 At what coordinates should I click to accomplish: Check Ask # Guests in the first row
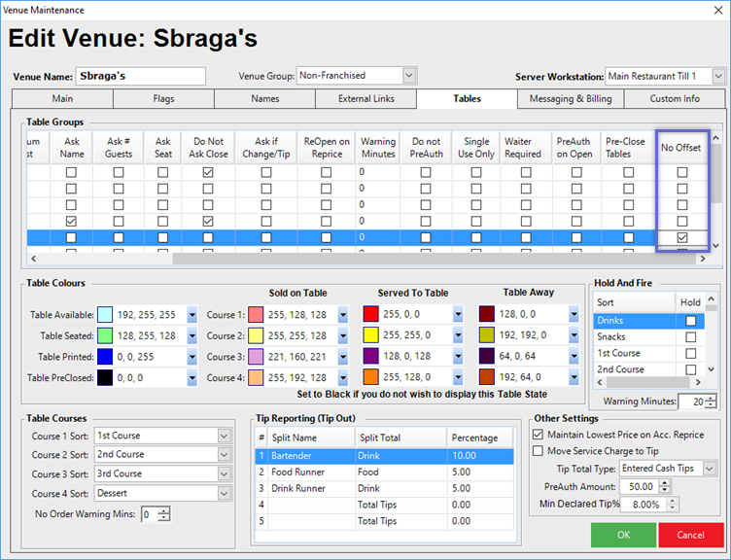[x=119, y=172]
